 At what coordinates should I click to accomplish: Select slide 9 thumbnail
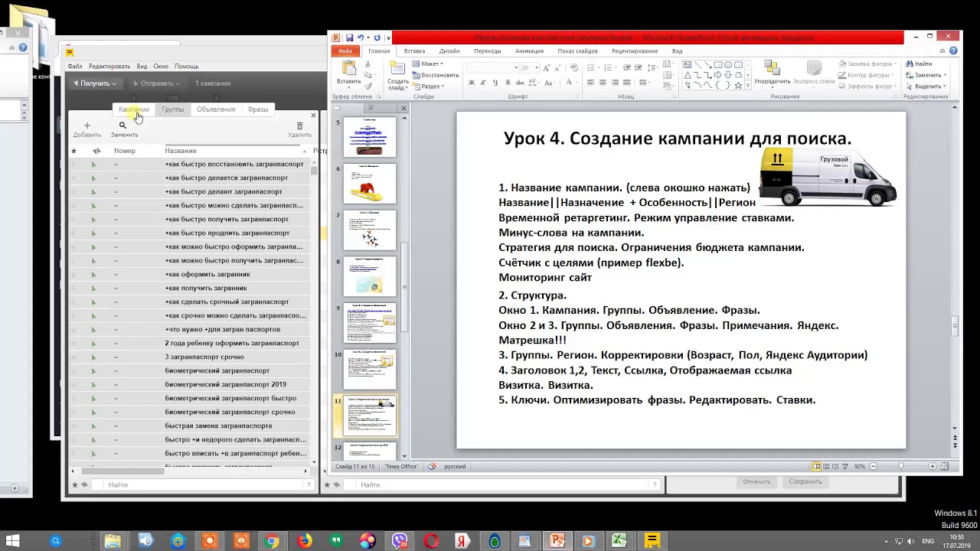[x=371, y=322]
